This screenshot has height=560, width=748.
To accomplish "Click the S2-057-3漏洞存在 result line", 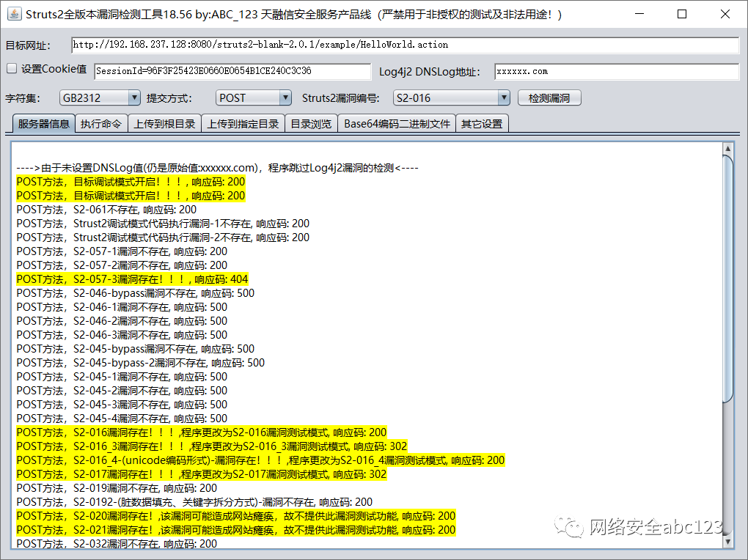I will (x=132, y=279).
